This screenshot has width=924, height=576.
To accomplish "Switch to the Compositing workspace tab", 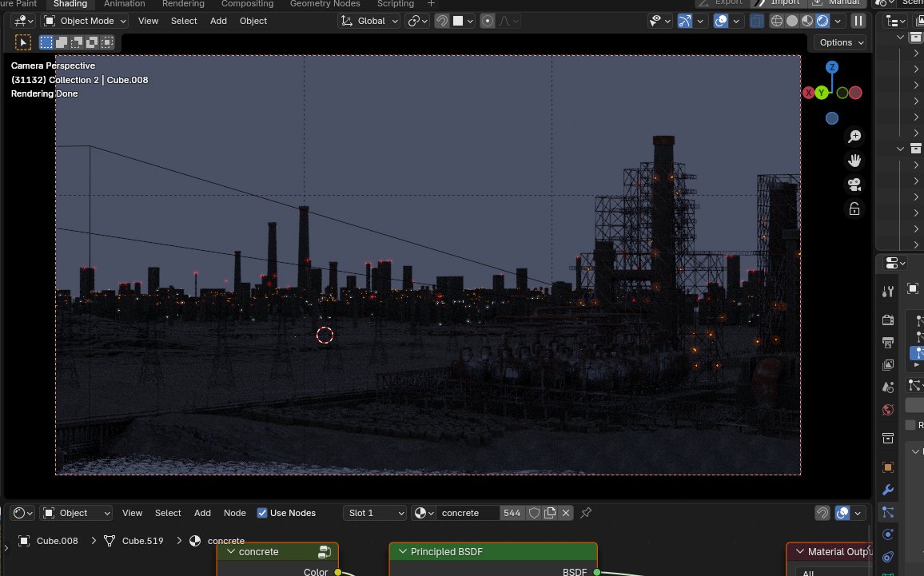I will coord(248,4).
